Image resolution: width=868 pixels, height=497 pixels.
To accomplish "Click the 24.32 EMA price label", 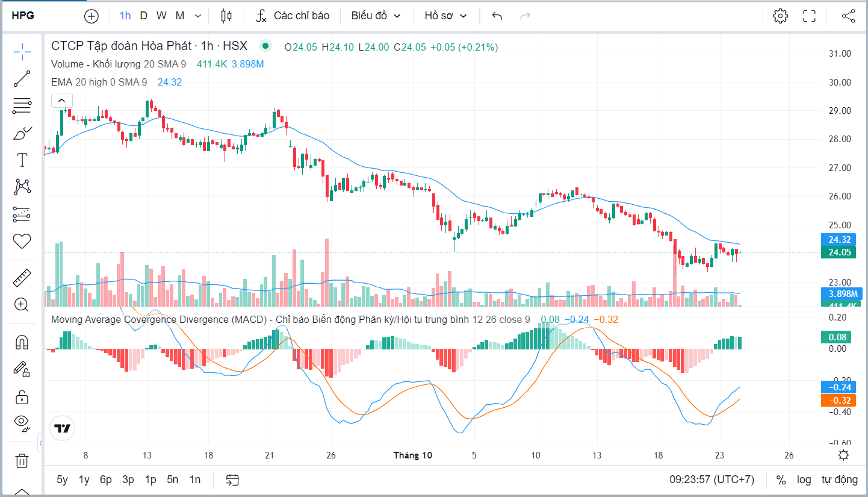I will click(840, 239).
